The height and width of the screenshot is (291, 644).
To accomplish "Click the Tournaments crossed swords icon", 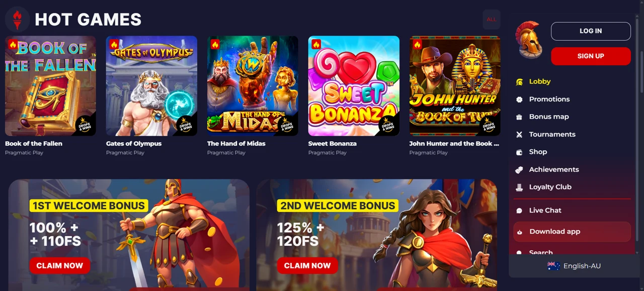I will tap(519, 135).
